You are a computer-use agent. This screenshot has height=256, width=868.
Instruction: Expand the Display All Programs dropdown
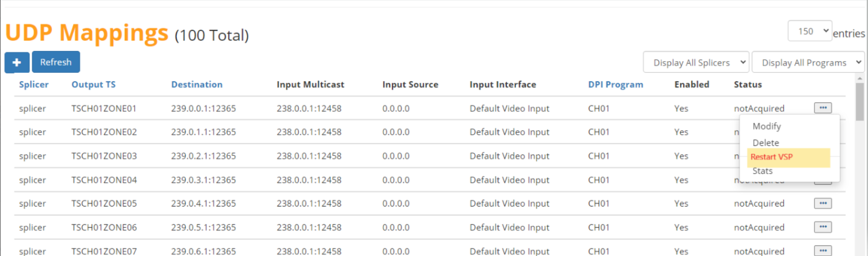807,63
